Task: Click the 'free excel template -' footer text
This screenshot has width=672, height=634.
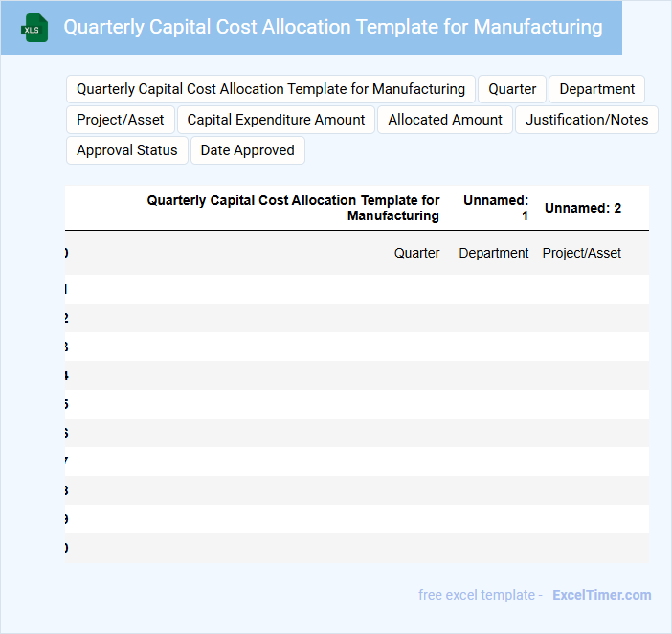Action: 481,595
